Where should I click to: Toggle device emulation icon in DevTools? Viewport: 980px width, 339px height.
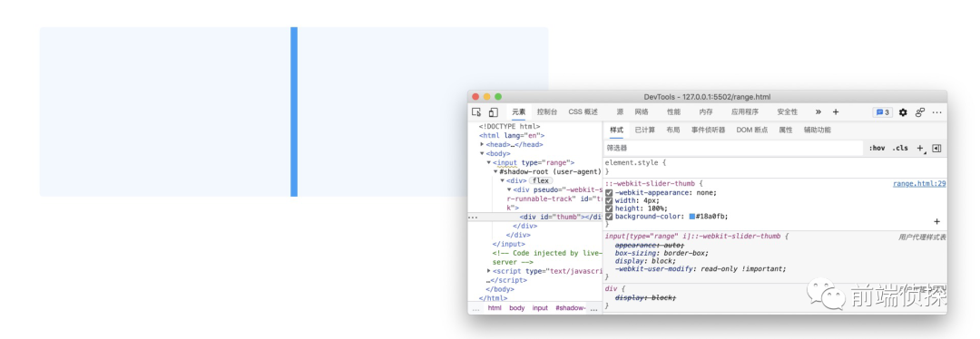click(493, 112)
